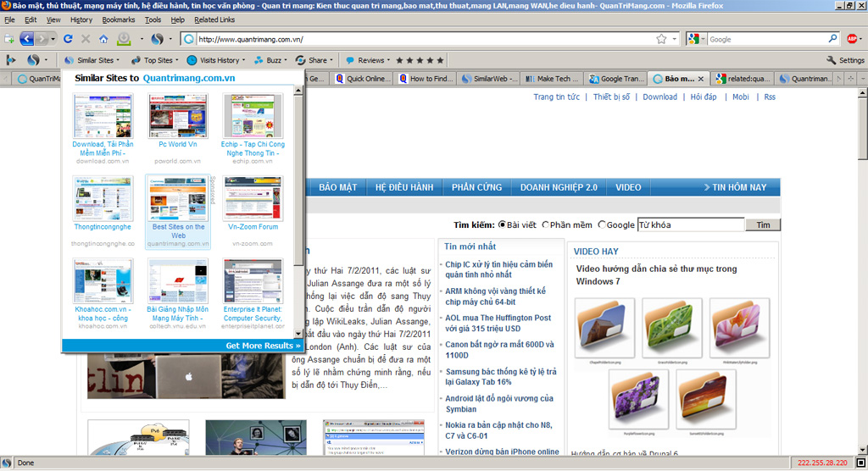The width and height of the screenshot is (868, 471).
Task: Open the Hỏi đáp link at page top
Action: tap(703, 97)
